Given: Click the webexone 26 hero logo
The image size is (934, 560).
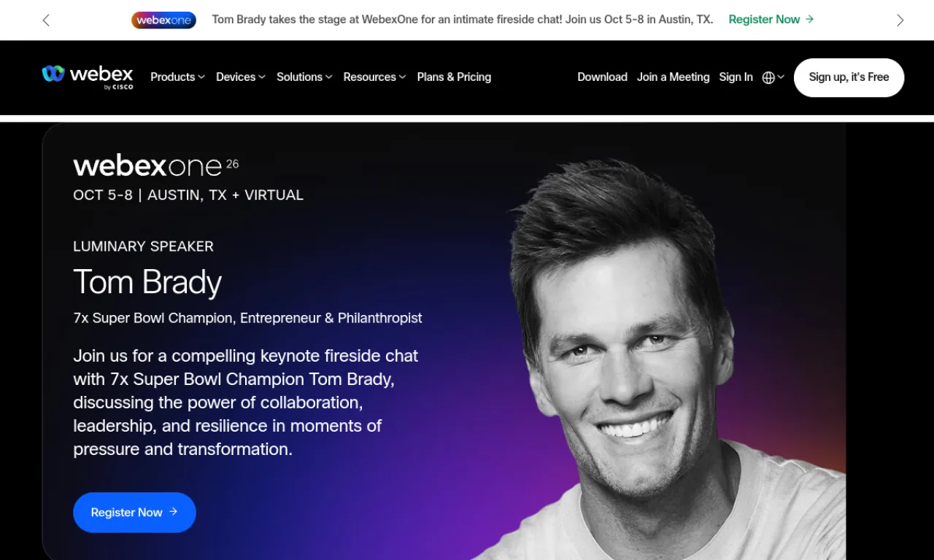Looking at the screenshot, I should tap(156, 166).
